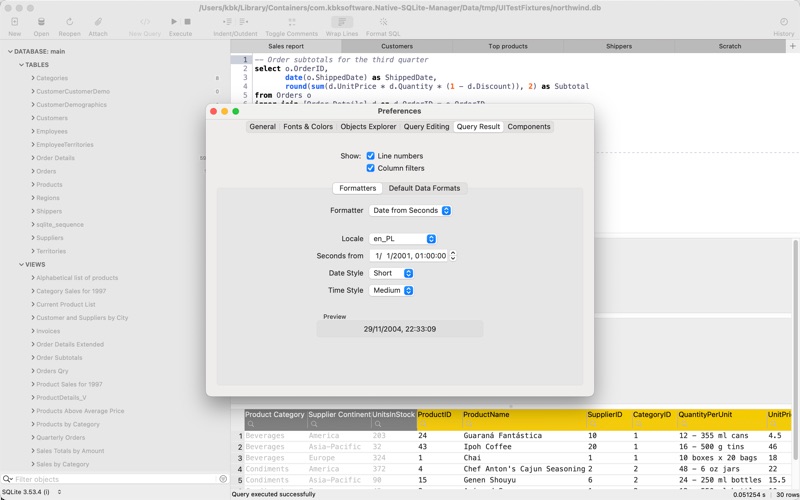Click the Attach database paperclip icon

pyautogui.click(x=98, y=22)
